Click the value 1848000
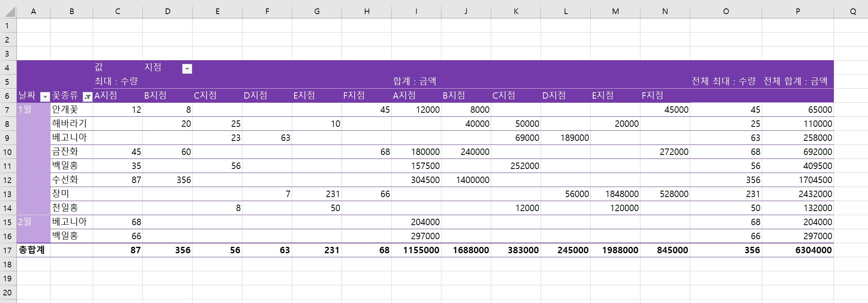868x303 pixels. coord(616,194)
